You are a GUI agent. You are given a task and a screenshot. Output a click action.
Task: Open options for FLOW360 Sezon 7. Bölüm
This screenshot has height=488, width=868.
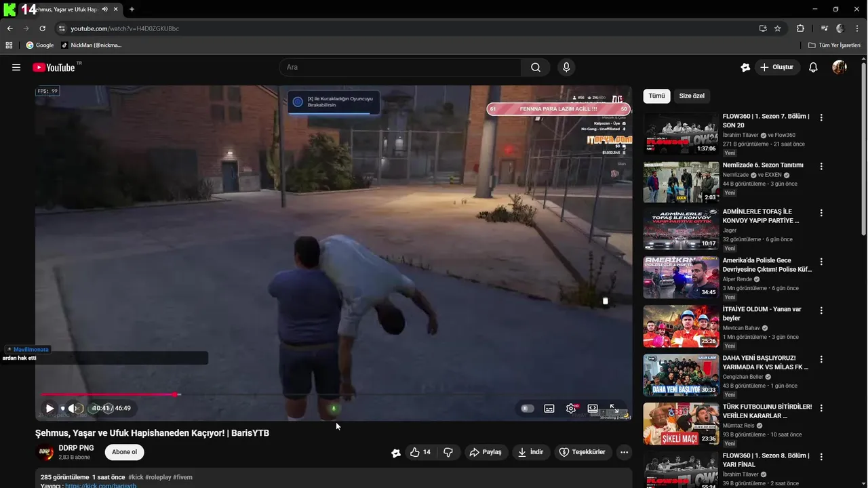coord(821,117)
